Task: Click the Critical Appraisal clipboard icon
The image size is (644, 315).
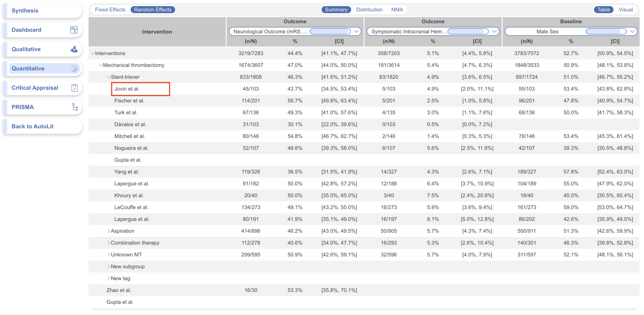Action: [74, 88]
